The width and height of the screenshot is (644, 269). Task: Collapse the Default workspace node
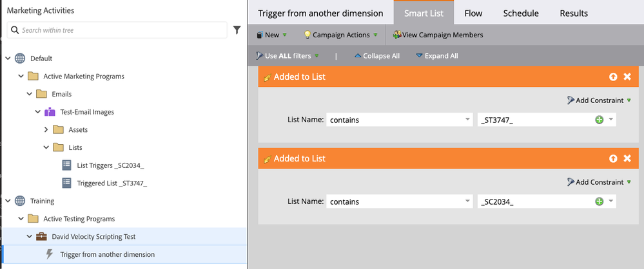pyautogui.click(x=8, y=58)
